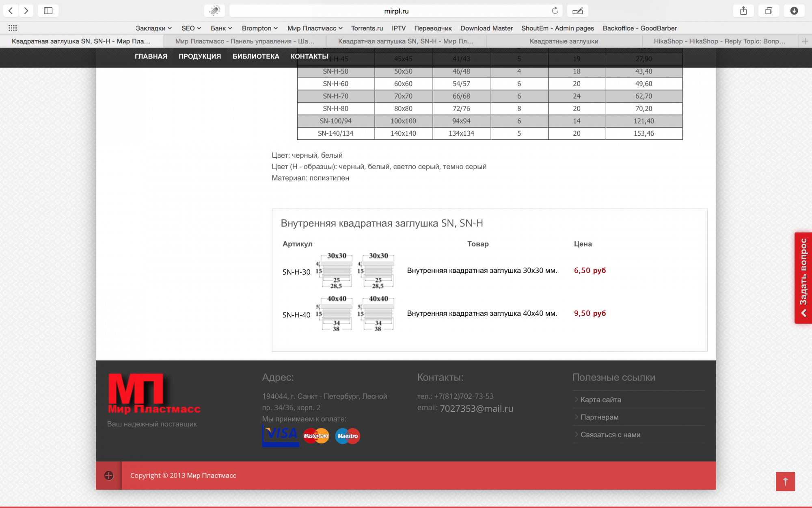812x508 pixels.
Task: Show all tabs overview icon
Action: pyautogui.click(x=769, y=11)
